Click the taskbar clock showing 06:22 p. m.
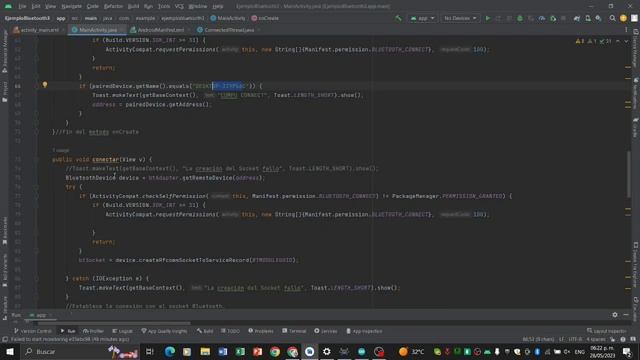 coord(602,351)
